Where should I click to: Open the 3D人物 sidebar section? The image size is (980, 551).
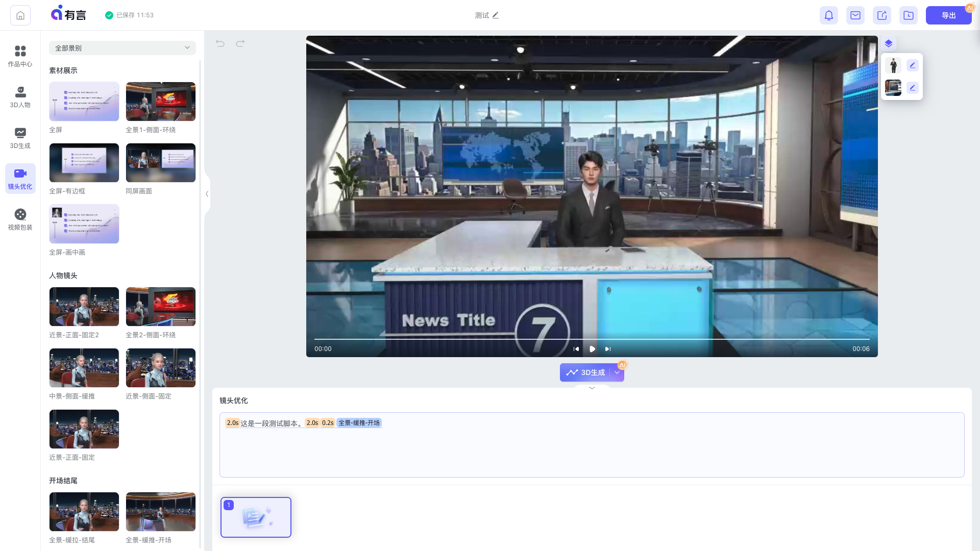click(20, 97)
